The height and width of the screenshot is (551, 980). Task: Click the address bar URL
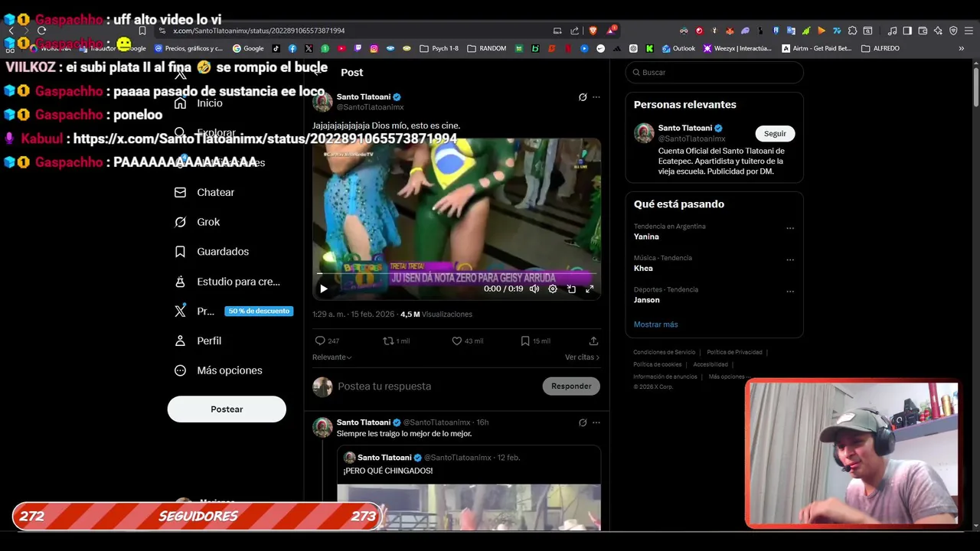coord(259,31)
